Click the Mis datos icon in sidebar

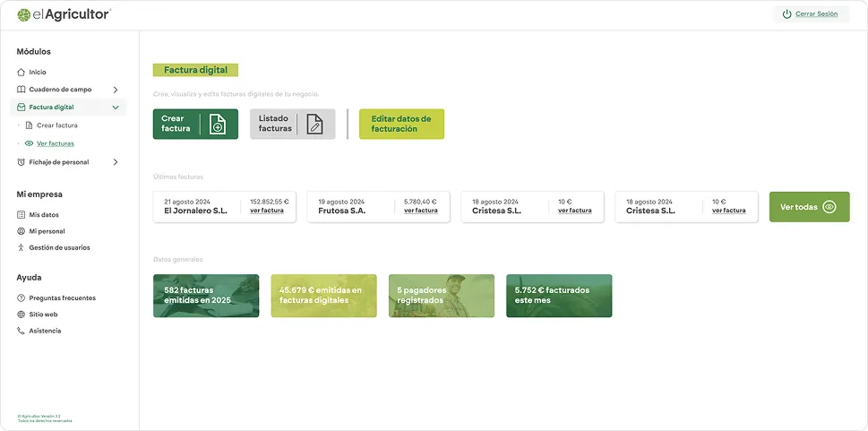click(21, 215)
